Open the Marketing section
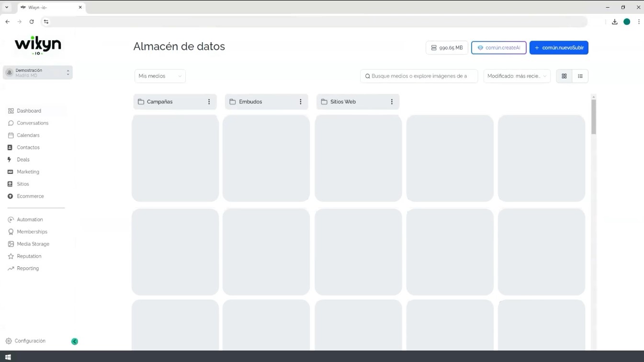The height and width of the screenshot is (362, 644). tap(28, 172)
